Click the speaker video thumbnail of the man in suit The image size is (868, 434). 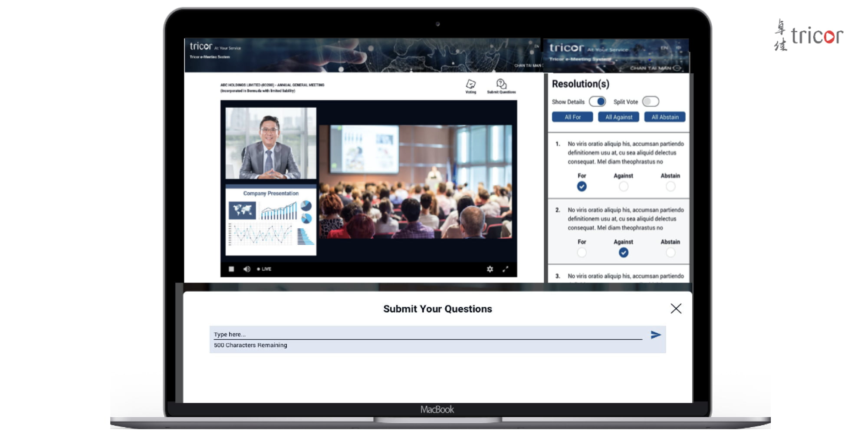271,143
